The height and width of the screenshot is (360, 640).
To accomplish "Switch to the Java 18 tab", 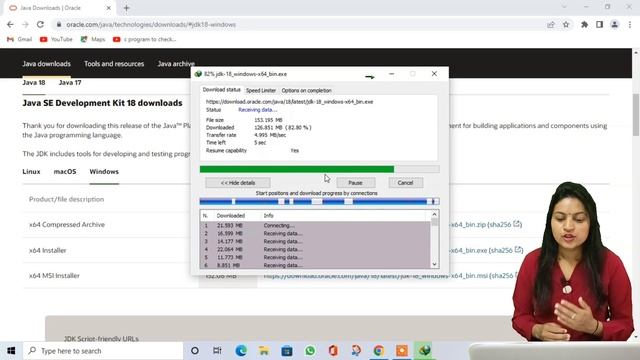I will pyautogui.click(x=34, y=82).
